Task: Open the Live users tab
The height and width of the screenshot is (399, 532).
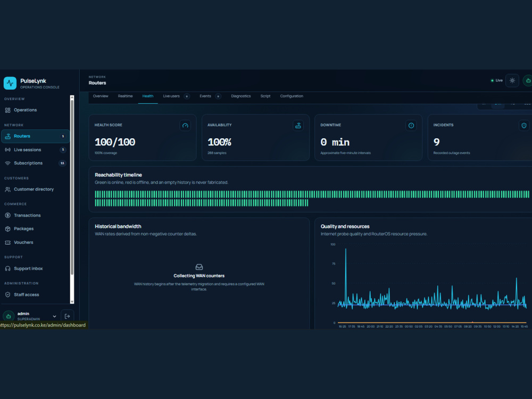Action: point(171,96)
